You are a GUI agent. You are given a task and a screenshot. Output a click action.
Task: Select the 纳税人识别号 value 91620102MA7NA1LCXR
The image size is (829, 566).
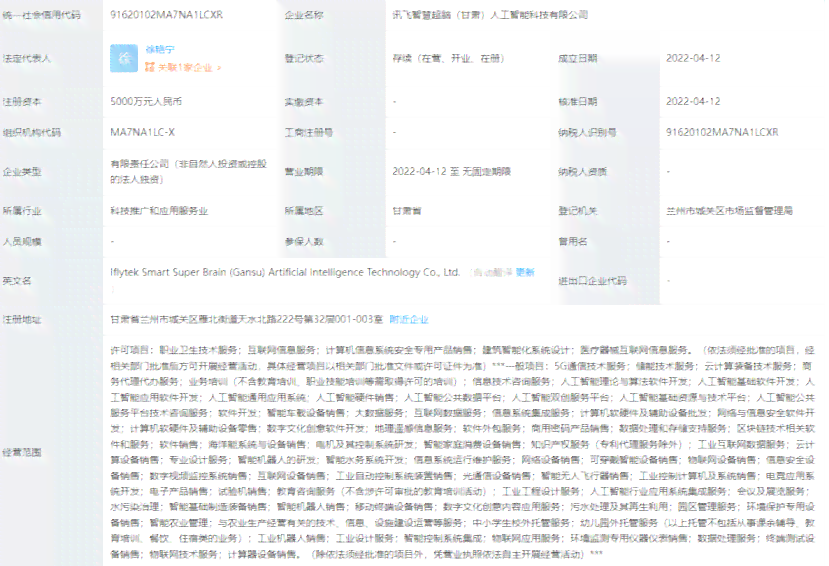tap(722, 132)
